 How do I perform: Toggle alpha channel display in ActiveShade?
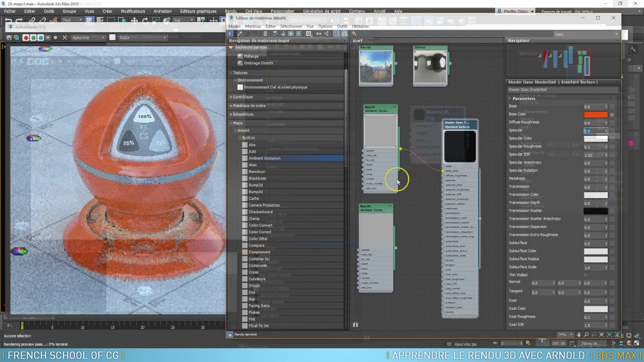[48, 38]
